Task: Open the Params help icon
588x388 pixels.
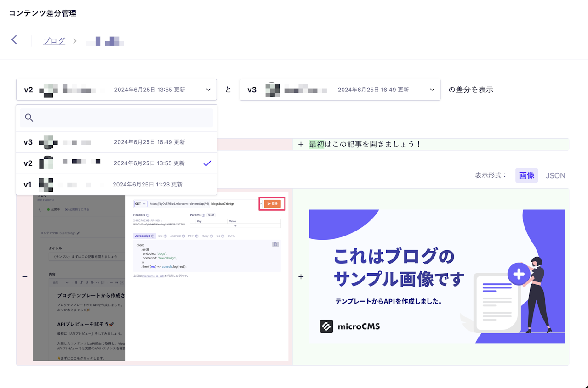Action: [x=203, y=214]
